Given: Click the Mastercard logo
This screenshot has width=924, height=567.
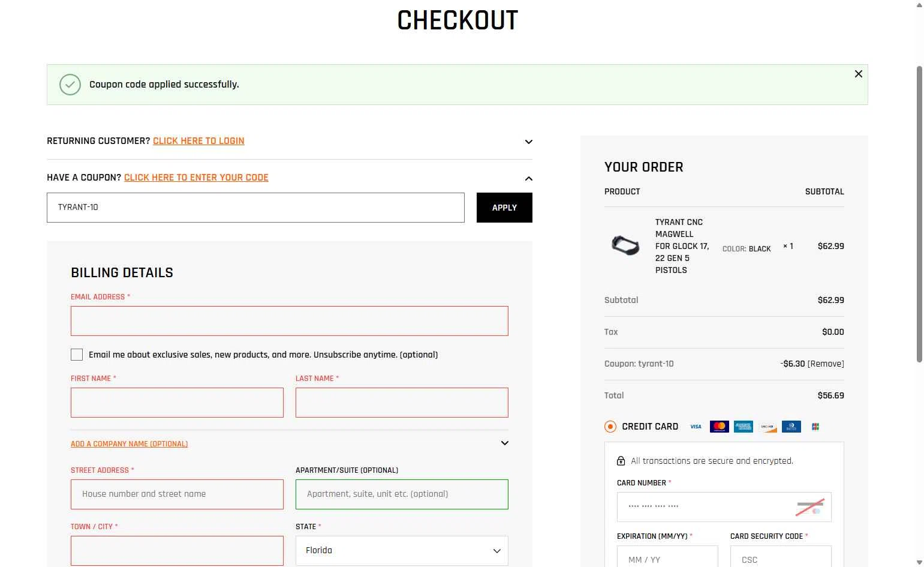Looking at the screenshot, I should point(720,427).
